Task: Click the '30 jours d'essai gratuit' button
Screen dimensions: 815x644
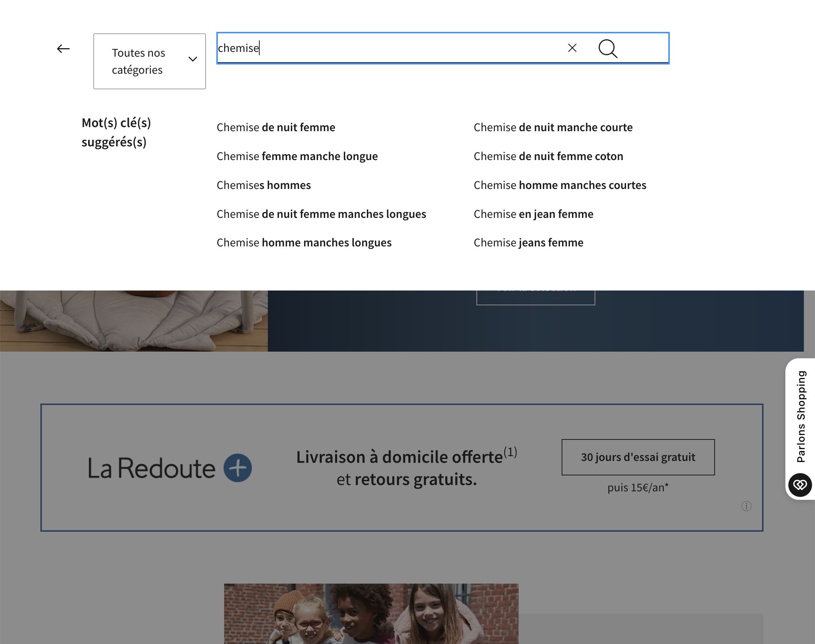Action: point(638,457)
